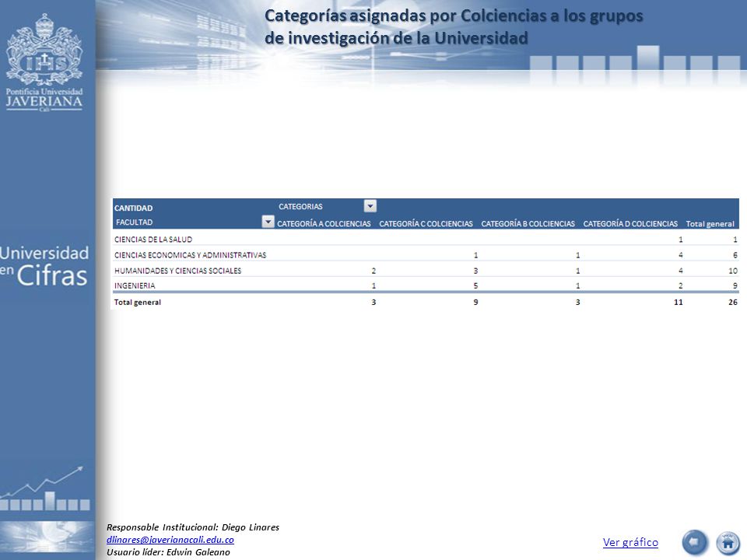The height and width of the screenshot is (560, 747).
Task: Select HUMANIDADES Y CIENCIAS SOCIALES row label
Action: tap(177, 271)
